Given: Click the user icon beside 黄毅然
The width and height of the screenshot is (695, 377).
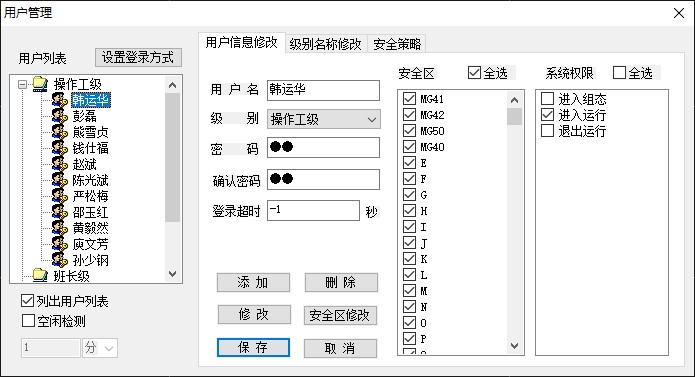Looking at the screenshot, I should tap(60, 228).
